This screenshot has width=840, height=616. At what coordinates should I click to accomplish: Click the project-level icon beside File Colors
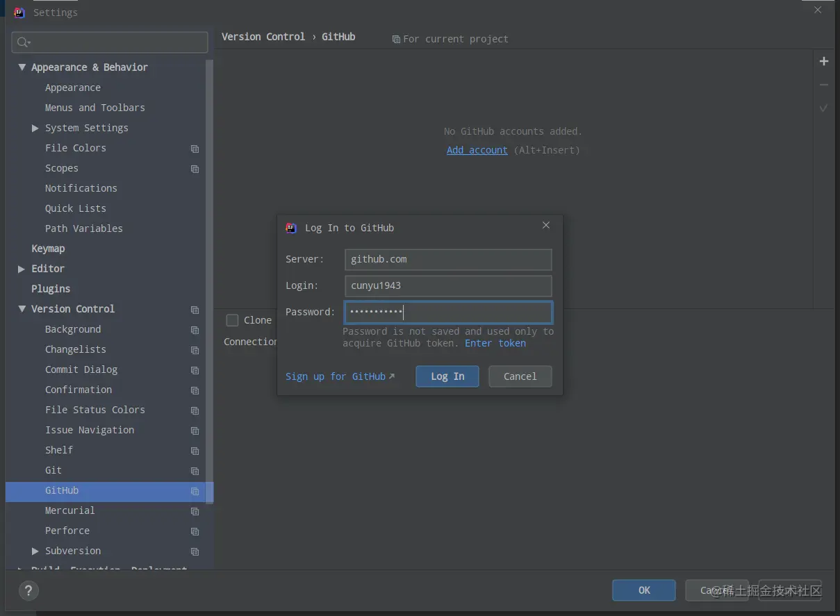[x=195, y=149]
